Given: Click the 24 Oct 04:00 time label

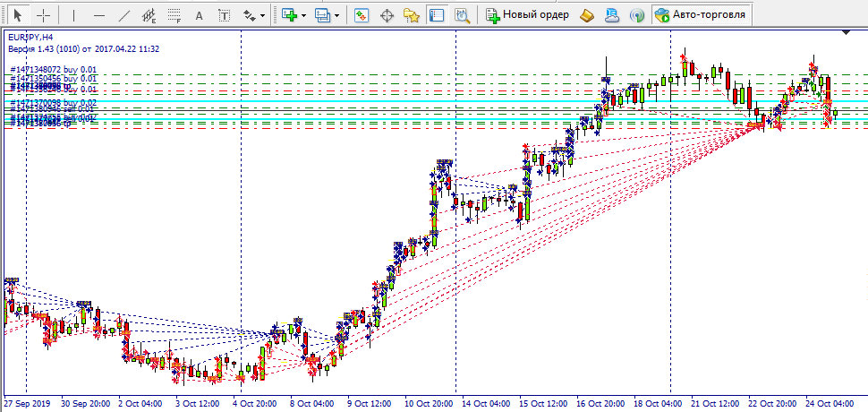Looking at the screenshot, I should (830, 403).
